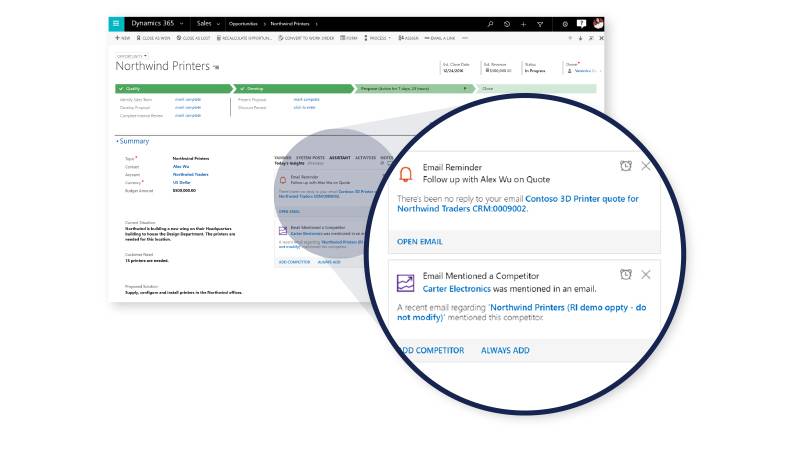
Task: Click the cut-off ADD COMPETITOR in magnified card
Action: pyautogui.click(x=432, y=351)
